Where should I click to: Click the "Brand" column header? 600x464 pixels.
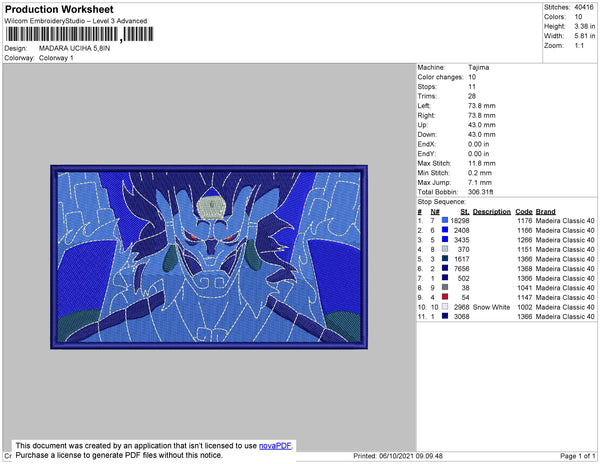[545, 212]
